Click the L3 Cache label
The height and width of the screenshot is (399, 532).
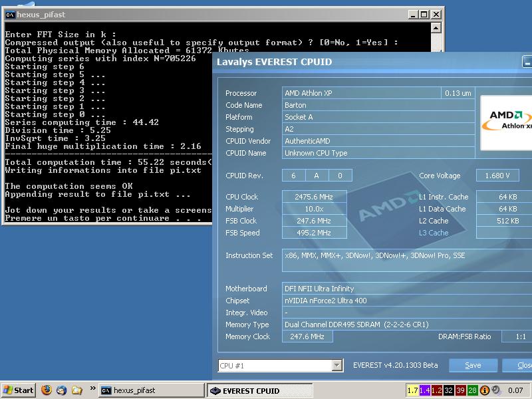tap(434, 233)
